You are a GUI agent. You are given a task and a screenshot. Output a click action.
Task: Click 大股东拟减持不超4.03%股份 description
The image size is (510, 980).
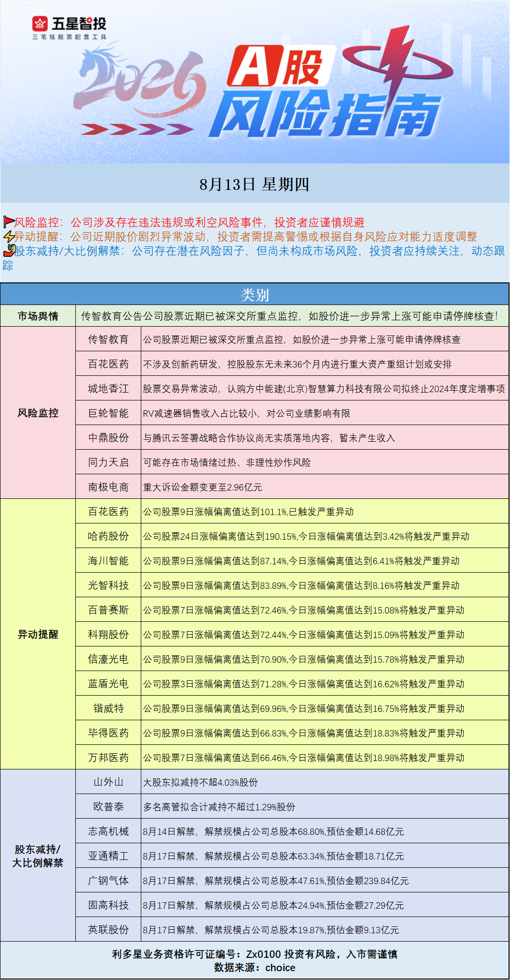click(x=200, y=782)
